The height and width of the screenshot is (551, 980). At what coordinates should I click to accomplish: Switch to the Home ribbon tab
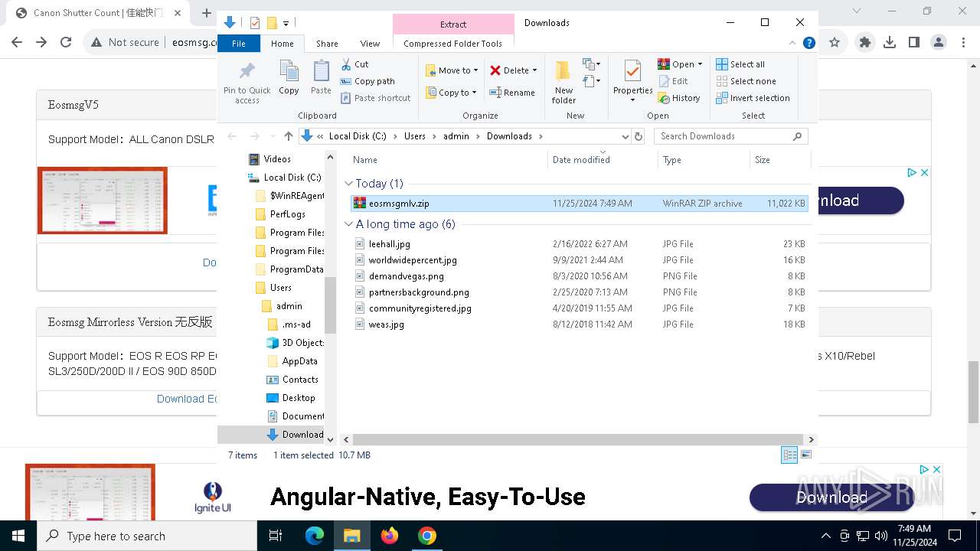[x=282, y=44]
